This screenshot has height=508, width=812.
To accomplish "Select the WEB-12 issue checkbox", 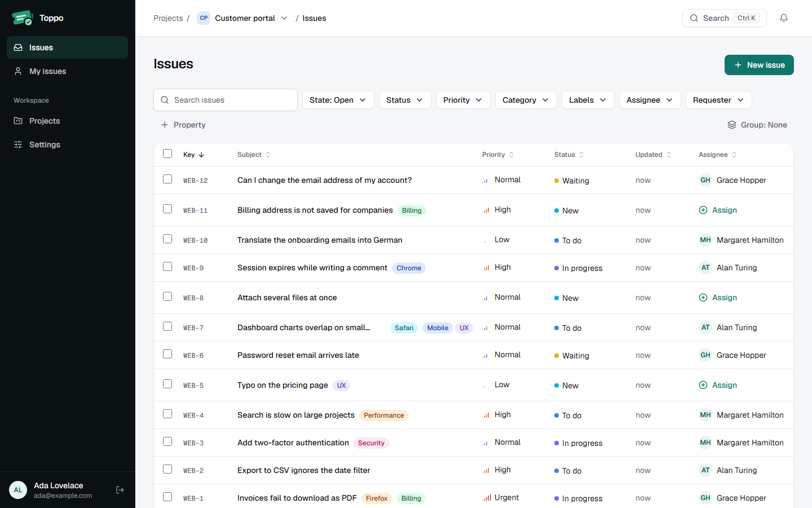I will [167, 179].
